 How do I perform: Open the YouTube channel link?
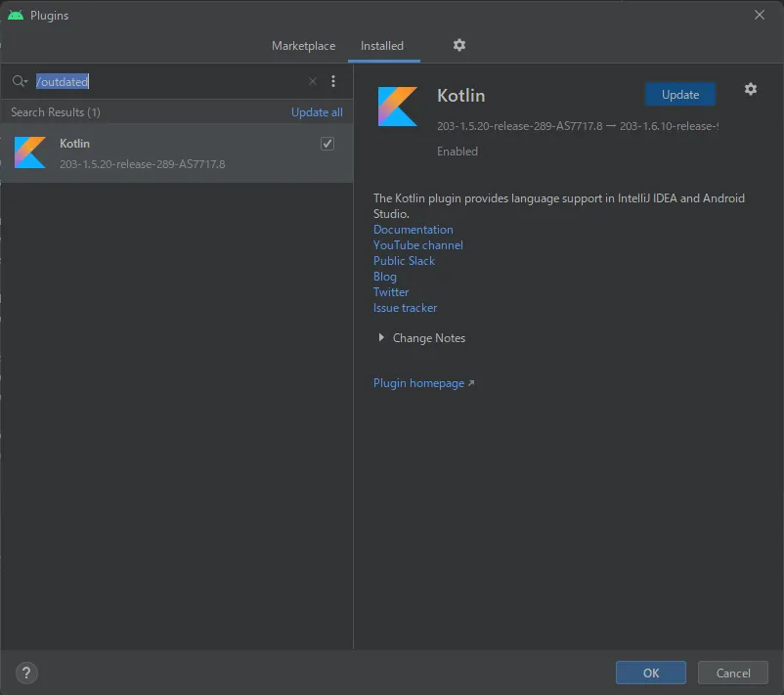[417, 245]
